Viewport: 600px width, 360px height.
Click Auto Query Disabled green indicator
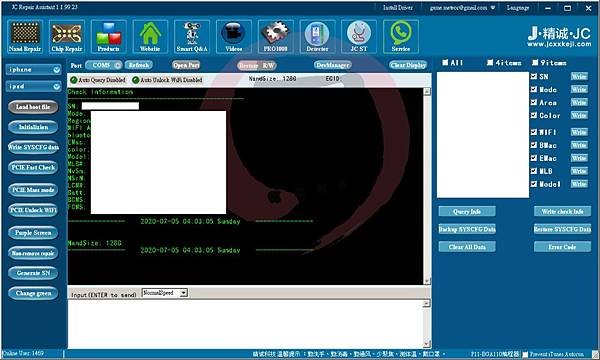click(74, 80)
